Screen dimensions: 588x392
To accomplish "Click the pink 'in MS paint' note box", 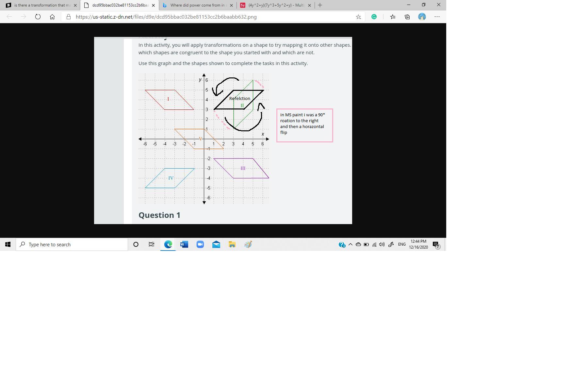I will 304,125.
